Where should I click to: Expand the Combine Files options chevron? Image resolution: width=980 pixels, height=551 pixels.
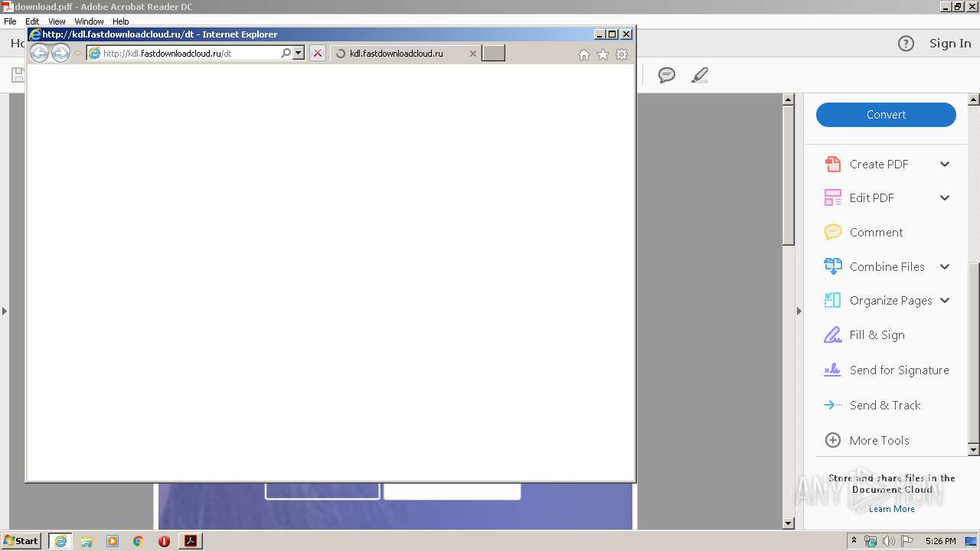(x=945, y=266)
